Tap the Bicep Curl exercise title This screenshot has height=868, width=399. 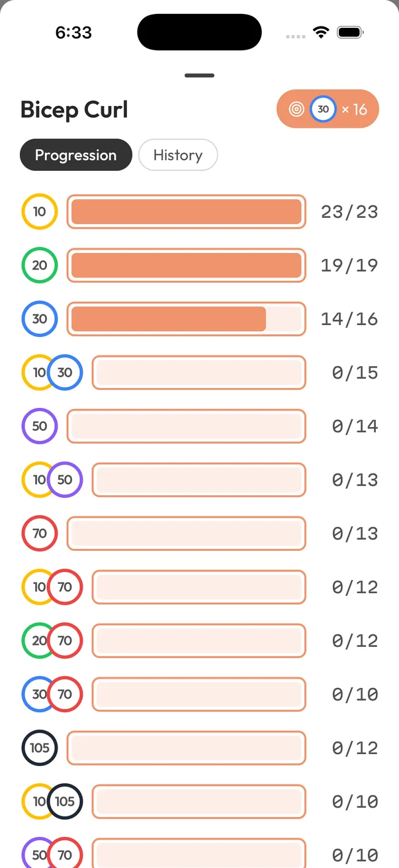(x=74, y=109)
